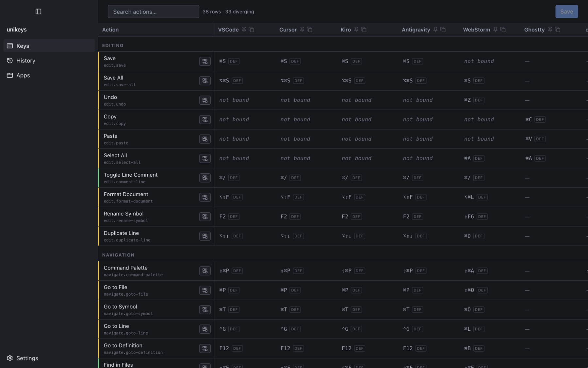
Task: Copy the VSCode column bindings
Action: click(x=252, y=29)
